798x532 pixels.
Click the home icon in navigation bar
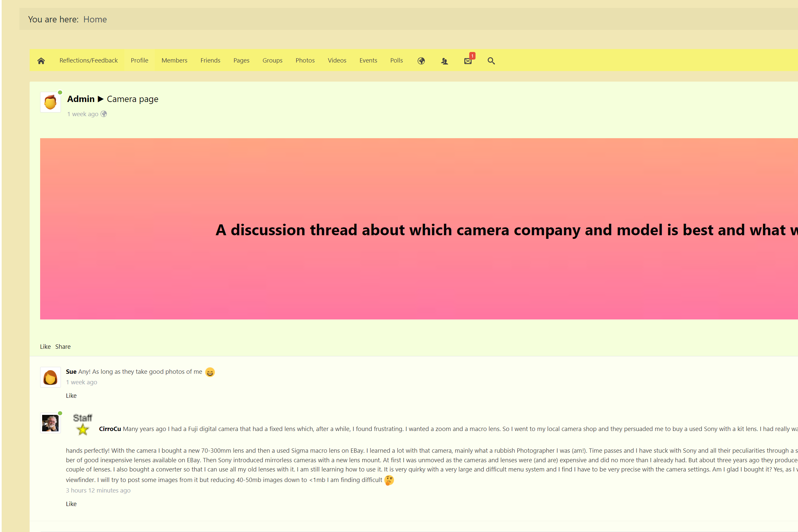41,61
